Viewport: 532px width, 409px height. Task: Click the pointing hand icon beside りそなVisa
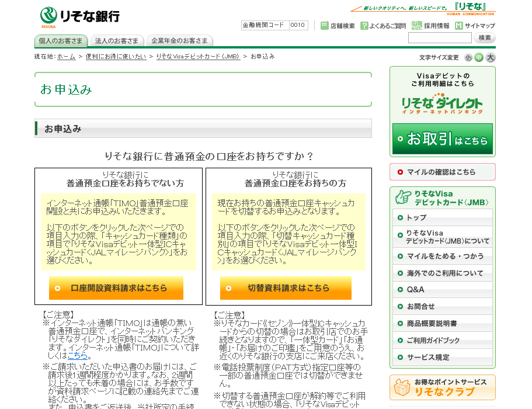point(403,197)
